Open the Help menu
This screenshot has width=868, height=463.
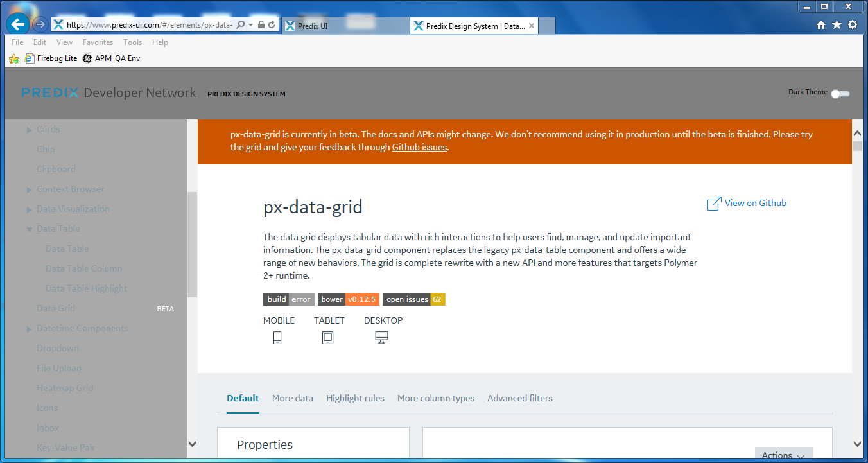click(160, 42)
